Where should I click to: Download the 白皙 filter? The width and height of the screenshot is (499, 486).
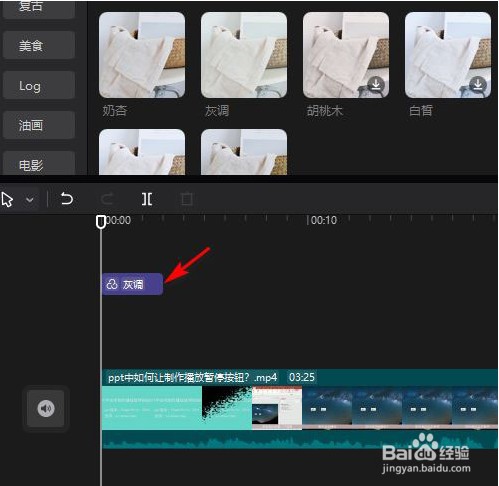[x=478, y=85]
